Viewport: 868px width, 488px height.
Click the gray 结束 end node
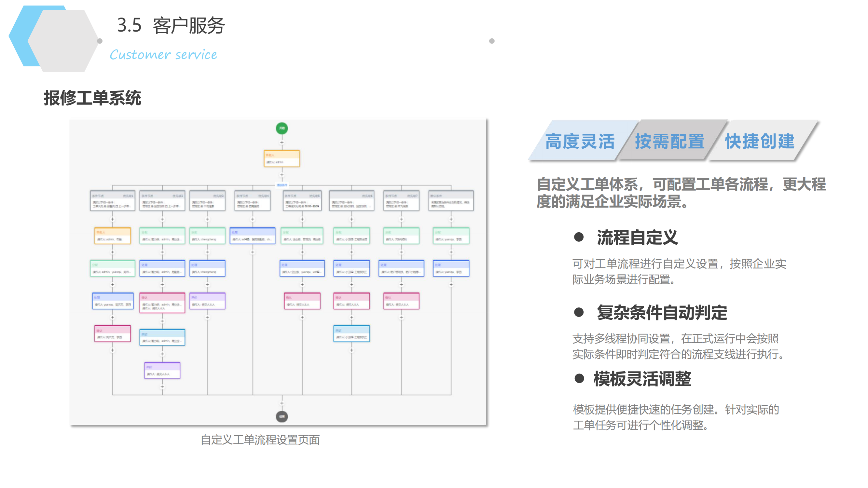282,417
